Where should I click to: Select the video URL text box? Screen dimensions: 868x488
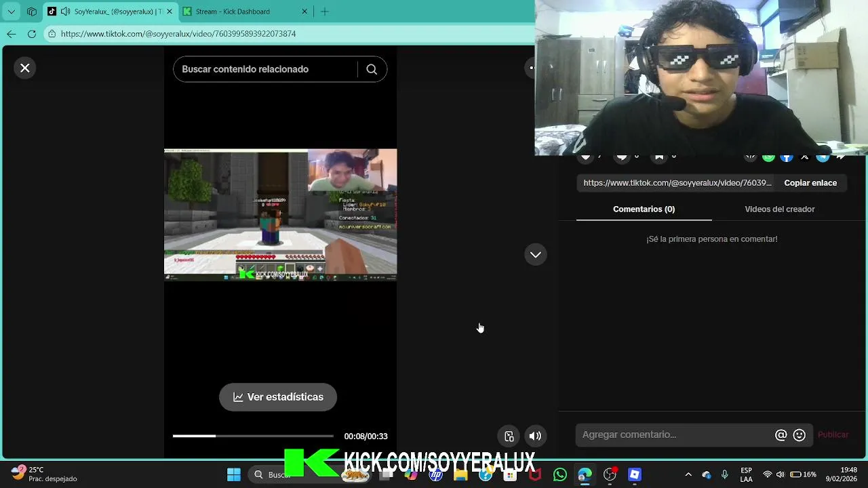677,183
